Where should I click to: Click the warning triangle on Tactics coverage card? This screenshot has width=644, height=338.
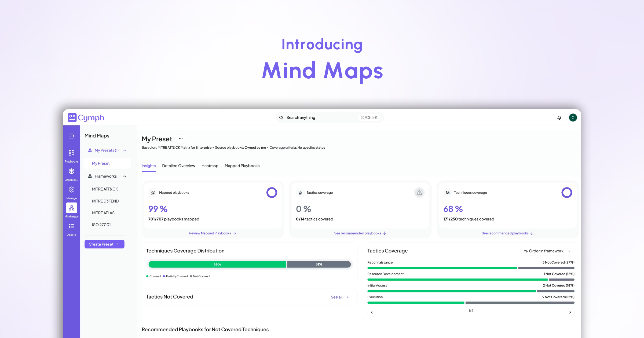pos(419,192)
